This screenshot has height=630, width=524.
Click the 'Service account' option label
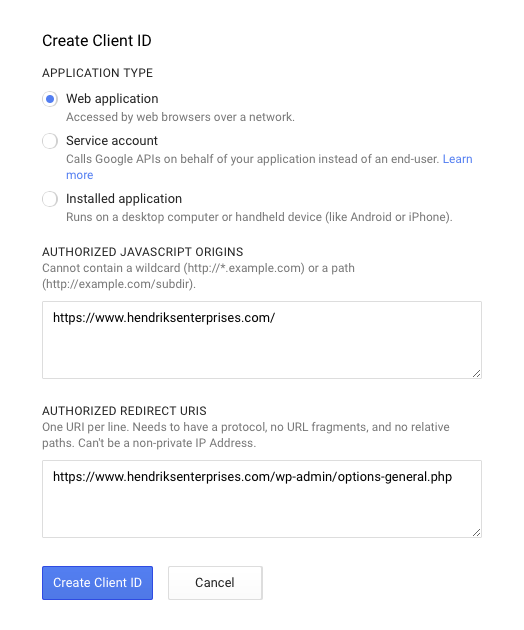click(112, 141)
